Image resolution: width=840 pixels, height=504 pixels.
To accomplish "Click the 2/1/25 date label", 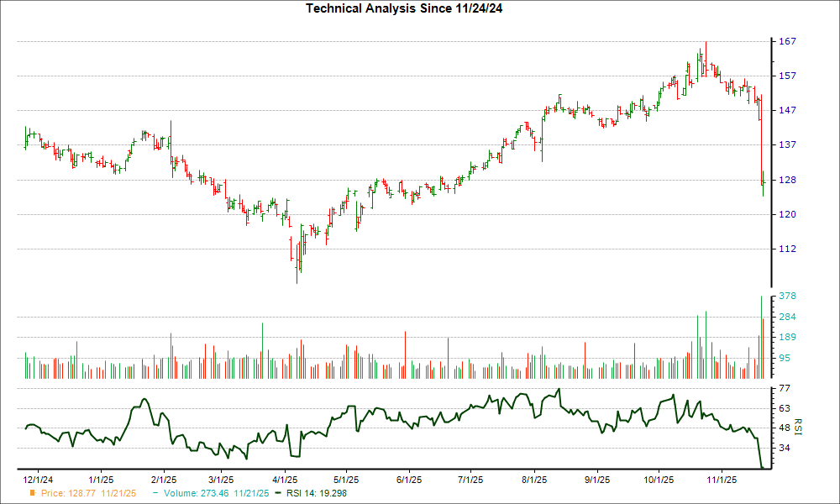I will pyautogui.click(x=164, y=480).
